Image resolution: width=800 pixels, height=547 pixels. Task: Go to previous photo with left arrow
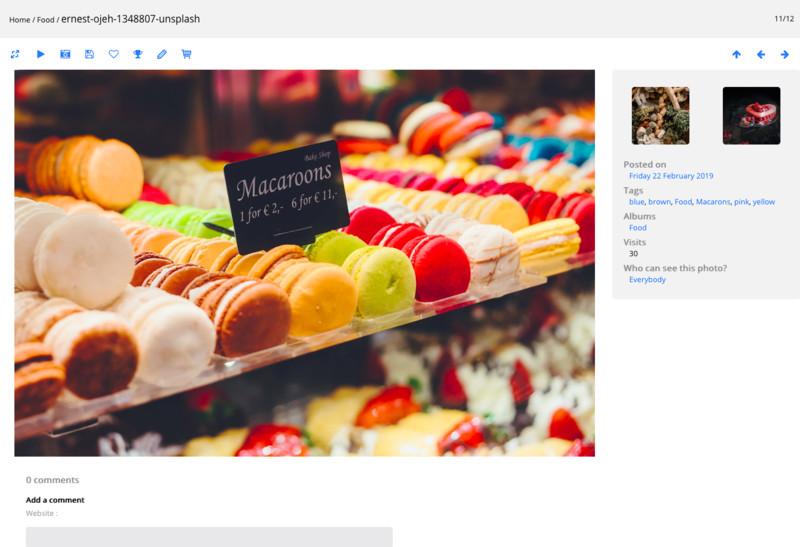(761, 55)
